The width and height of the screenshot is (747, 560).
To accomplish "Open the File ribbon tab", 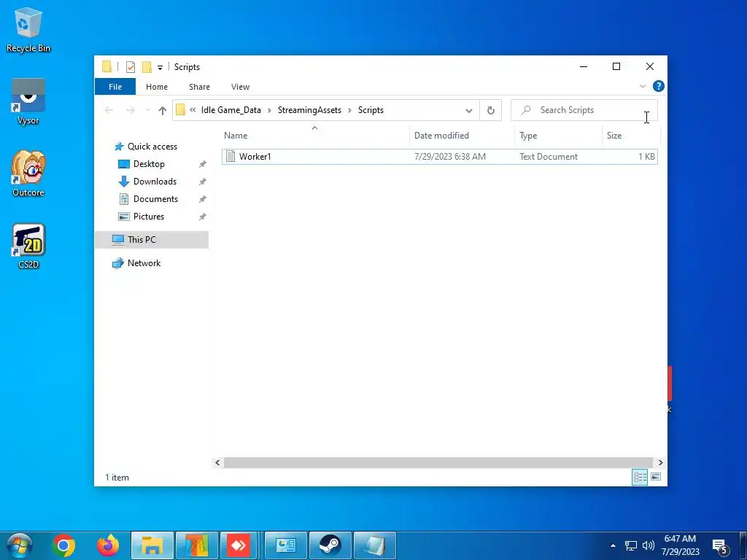I will (115, 87).
